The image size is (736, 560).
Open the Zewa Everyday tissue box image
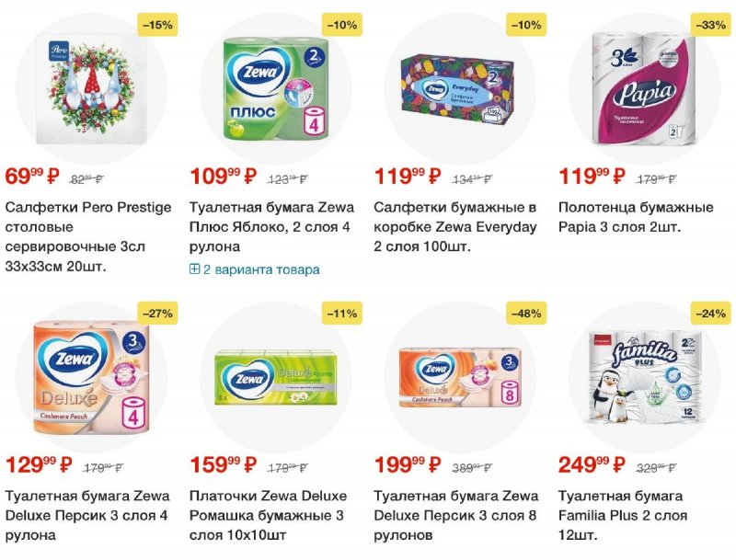[x=457, y=90]
